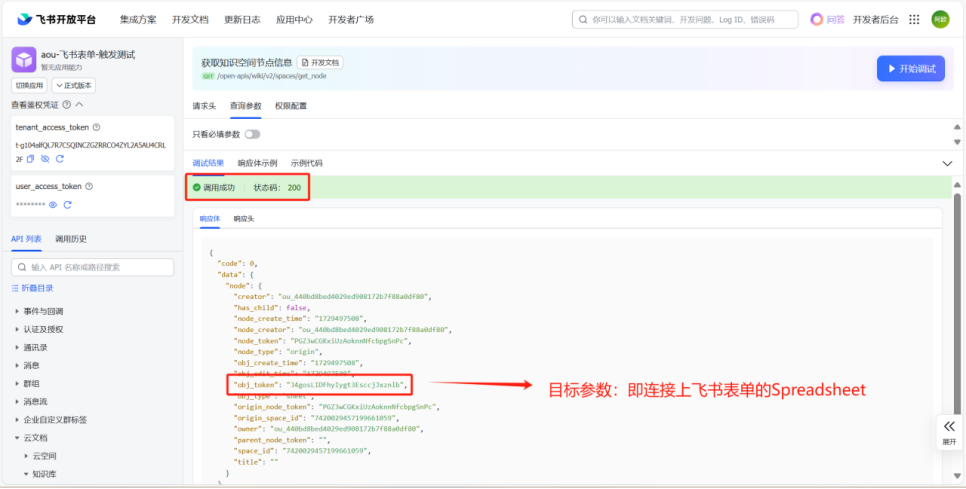Click the 开始调试 button
The image size is (966, 489).
click(x=910, y=68)
